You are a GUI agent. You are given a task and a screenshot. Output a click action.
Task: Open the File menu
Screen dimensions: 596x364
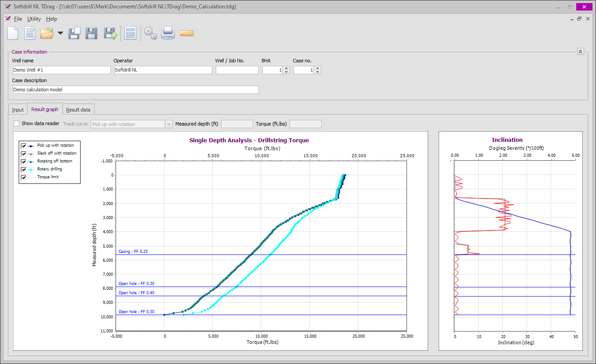point(18,19)
